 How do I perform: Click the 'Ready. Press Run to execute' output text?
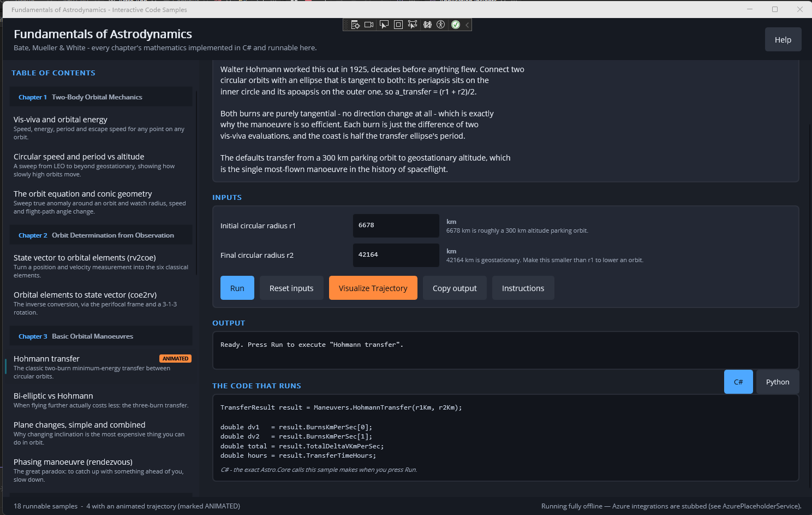click(312, 345)
